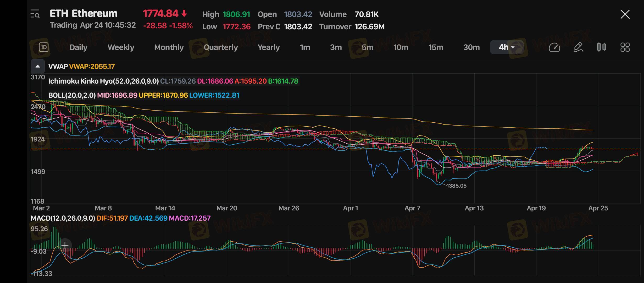The width and height of the screenshot is (644, 283).
Task: Click the Mar 20 date axis label
Action: (227, 208)
